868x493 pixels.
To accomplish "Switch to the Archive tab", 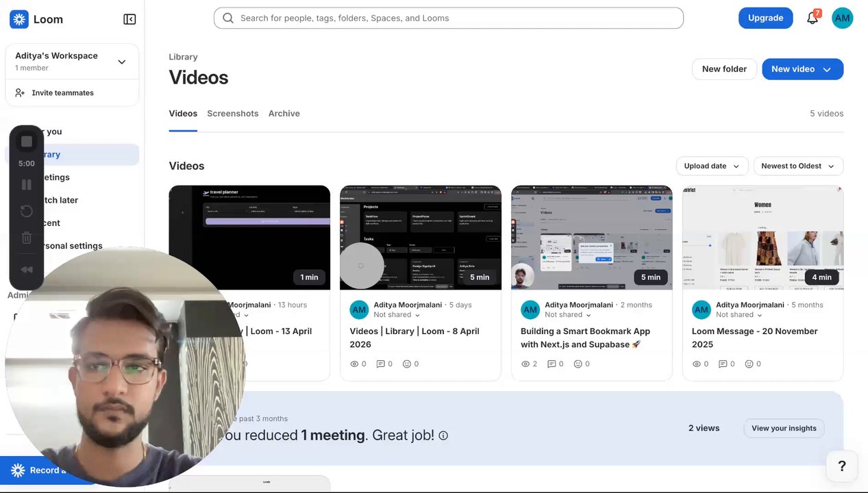I will (x=284, y=114).
